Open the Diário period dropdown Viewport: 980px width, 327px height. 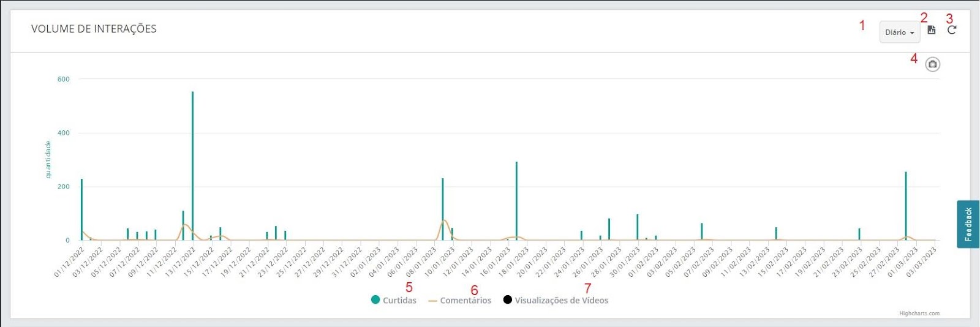pos(900,32)
